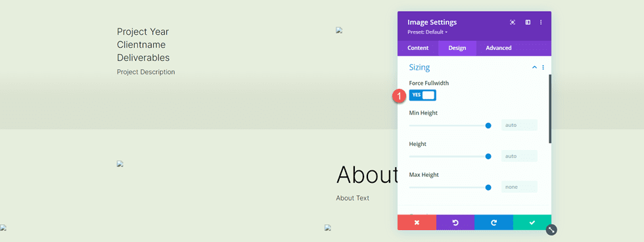
Task: Click the Max Height slider handle
Action: tap(488, 187)
